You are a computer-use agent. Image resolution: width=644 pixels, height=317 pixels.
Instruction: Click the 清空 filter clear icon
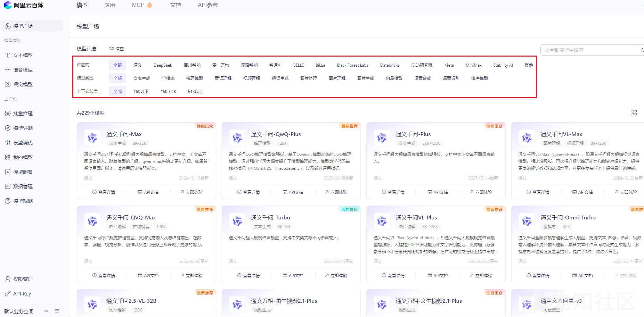coord(112,49)
